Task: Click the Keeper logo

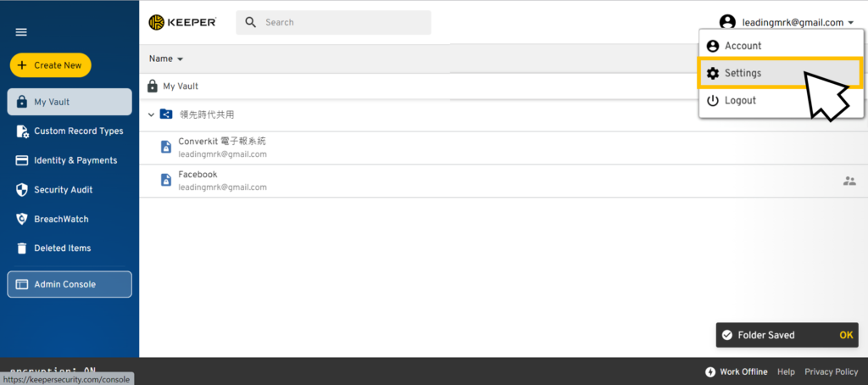Action: (x=182, y=22)
